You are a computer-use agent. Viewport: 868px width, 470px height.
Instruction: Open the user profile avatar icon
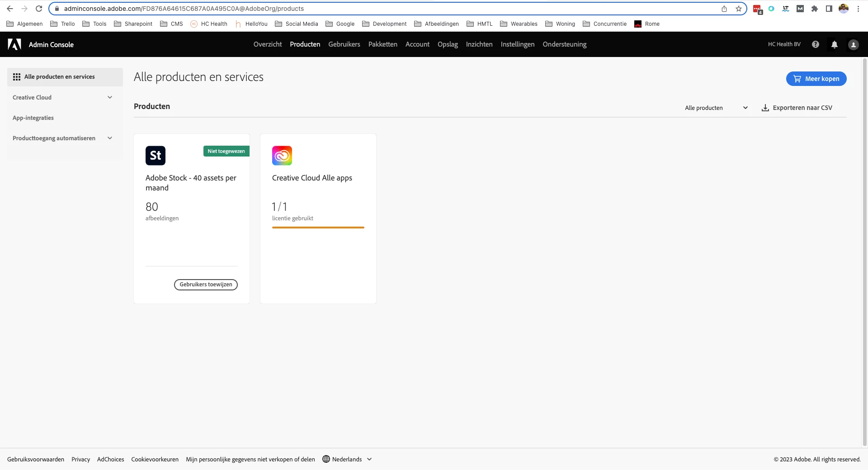pos(854,44)
